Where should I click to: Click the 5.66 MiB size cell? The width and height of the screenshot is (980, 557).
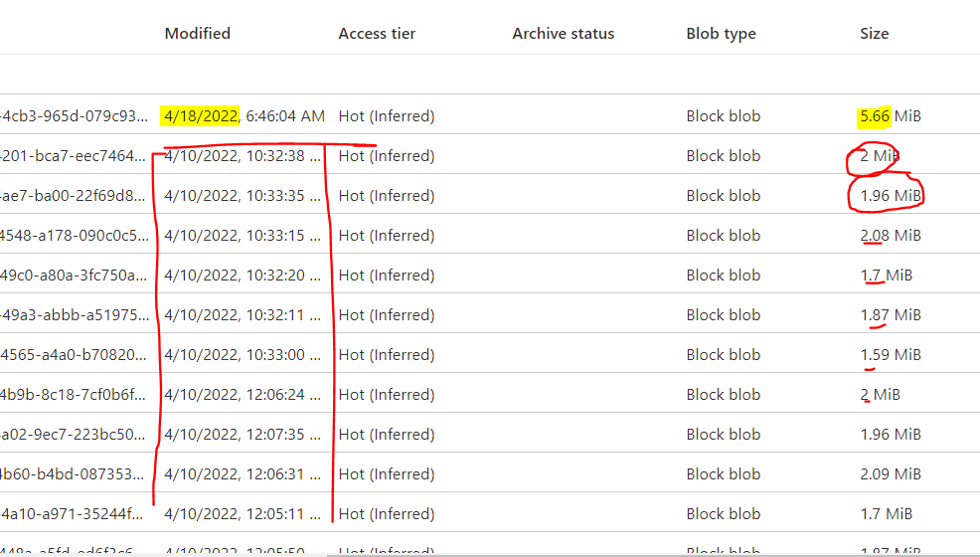pos(890,116)
